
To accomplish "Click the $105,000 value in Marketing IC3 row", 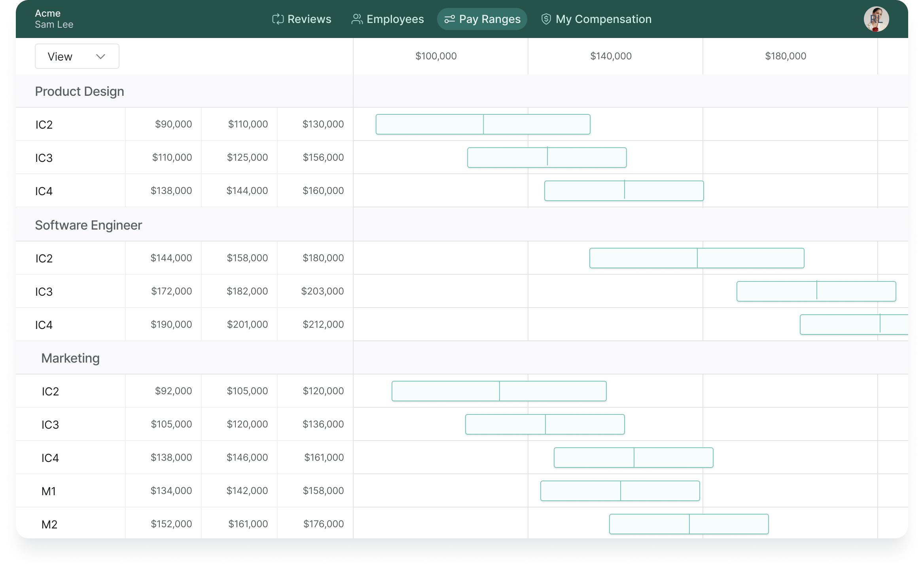I will coord(171,424).
